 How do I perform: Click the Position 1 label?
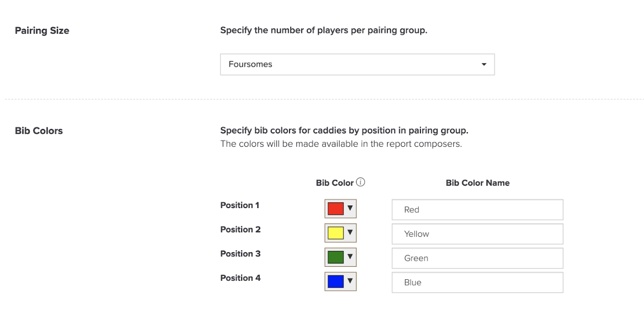pos(240,205)
